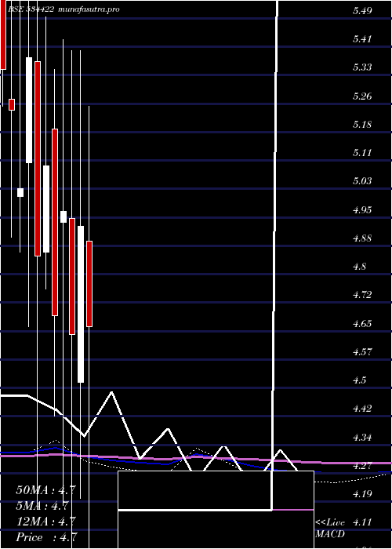This screenshot has width=392, height=549.
Task: Select the 4.5 price axis label
Action: click(359, 380)
